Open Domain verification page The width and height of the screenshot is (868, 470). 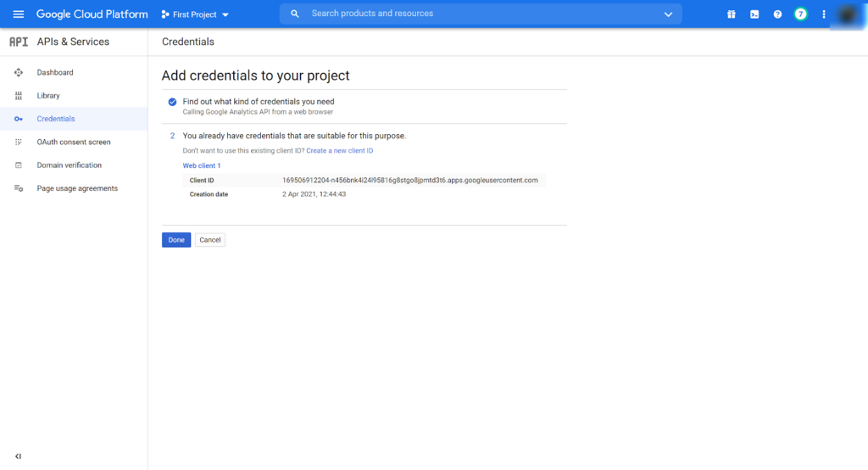70,165
